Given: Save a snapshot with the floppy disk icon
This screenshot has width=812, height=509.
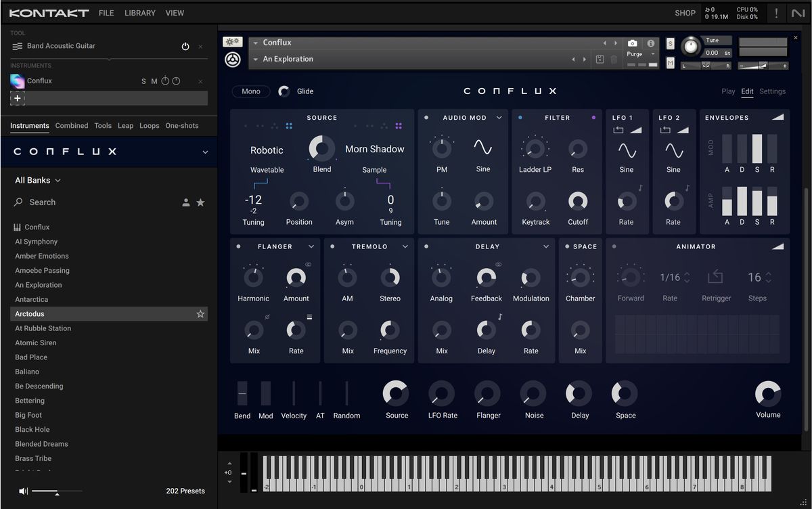Looking at the screenshot, I should [600, 60].
